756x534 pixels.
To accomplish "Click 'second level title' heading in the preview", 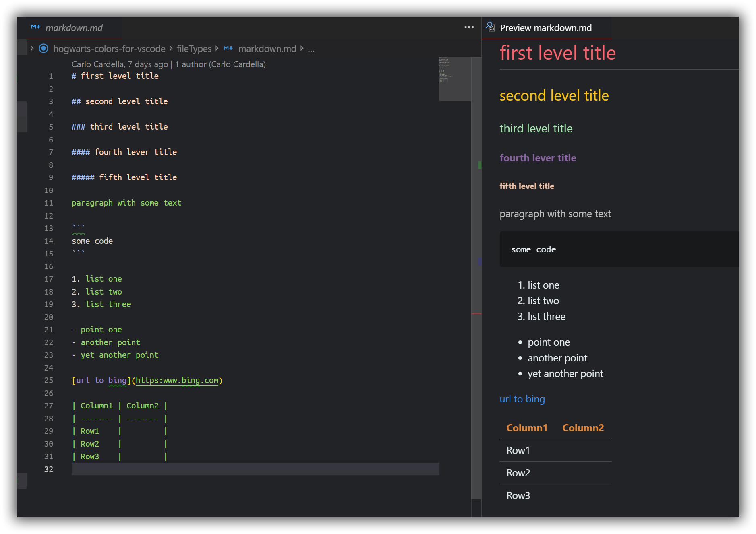I will point(554,96).
